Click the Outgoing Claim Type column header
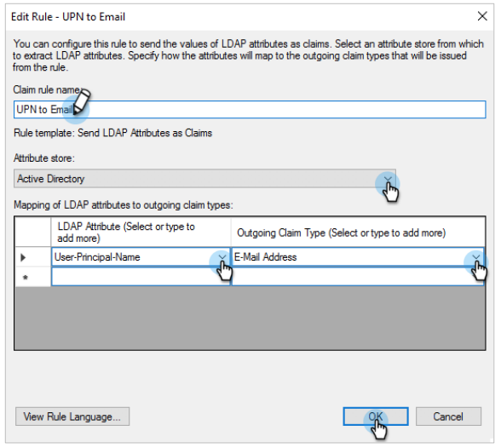 [358, 233]
